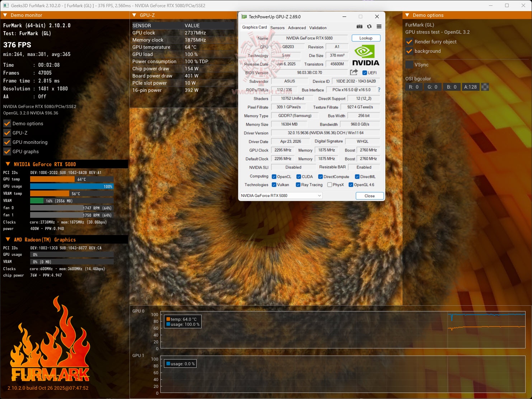
Task: Click the RTX 5080 GPU temp bar
Action: (72, 179)
